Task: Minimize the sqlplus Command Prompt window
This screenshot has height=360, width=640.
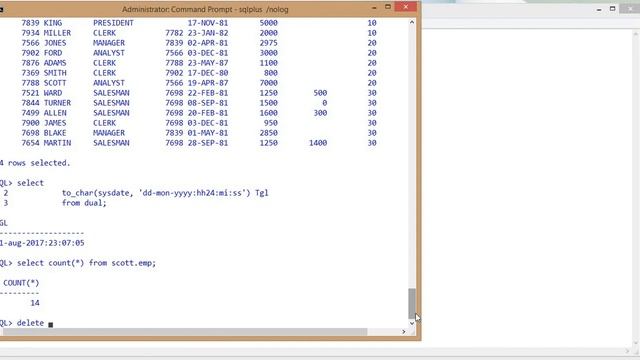Action: [374, 7]
